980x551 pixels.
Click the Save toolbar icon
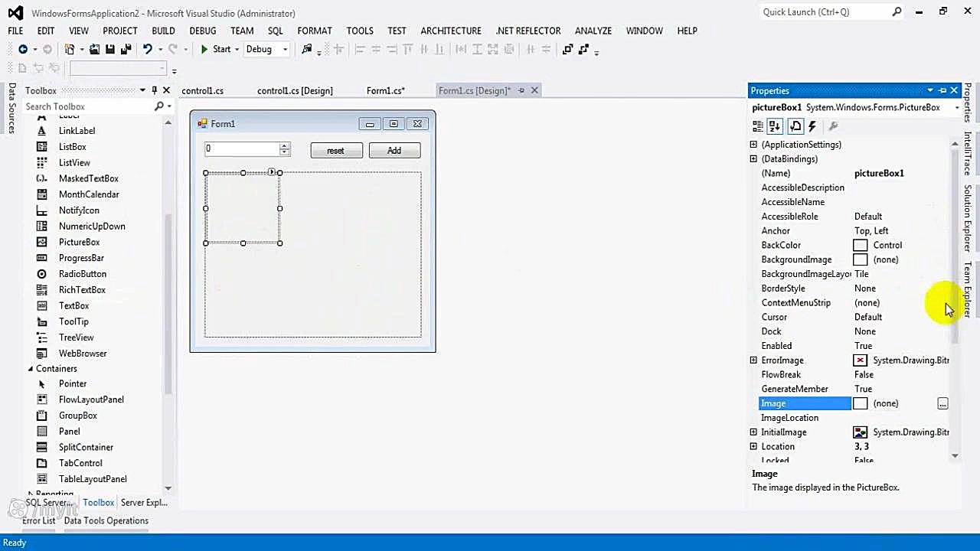click(110, 49)
